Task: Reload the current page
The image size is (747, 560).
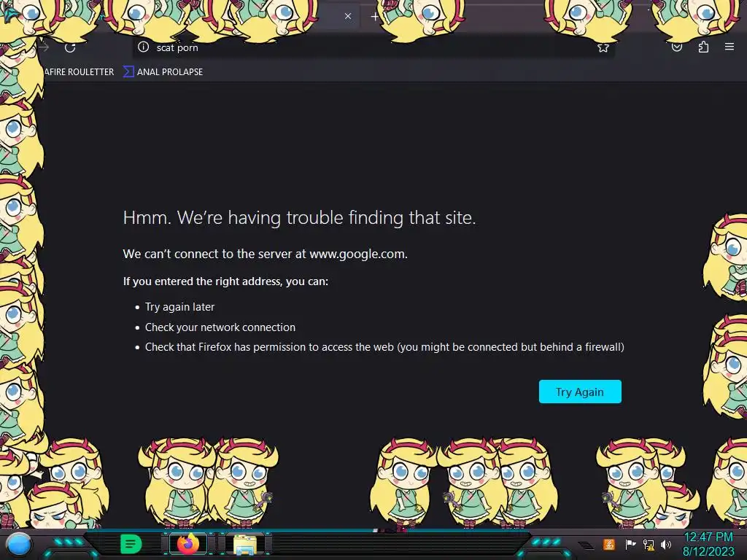Action: (70, 47)
